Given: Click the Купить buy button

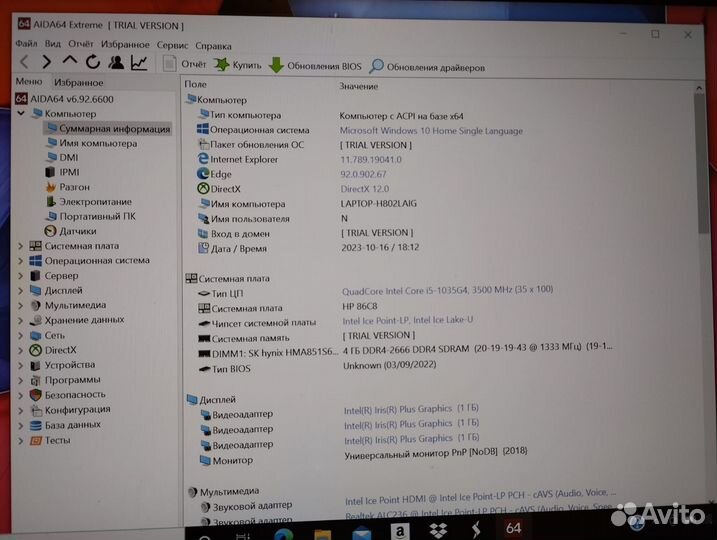Looking at the screenshot, I should (238, 65).
